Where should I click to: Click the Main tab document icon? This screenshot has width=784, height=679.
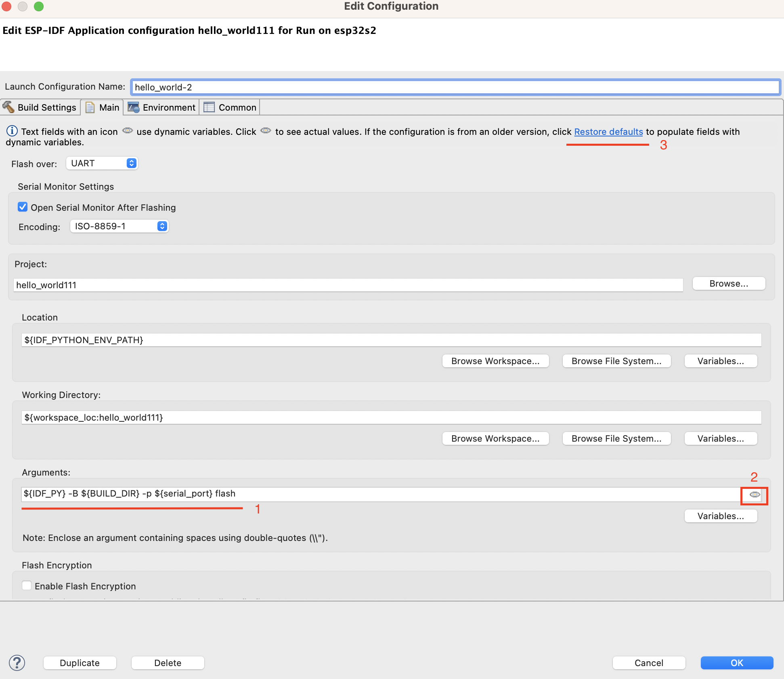pos(90,107)
